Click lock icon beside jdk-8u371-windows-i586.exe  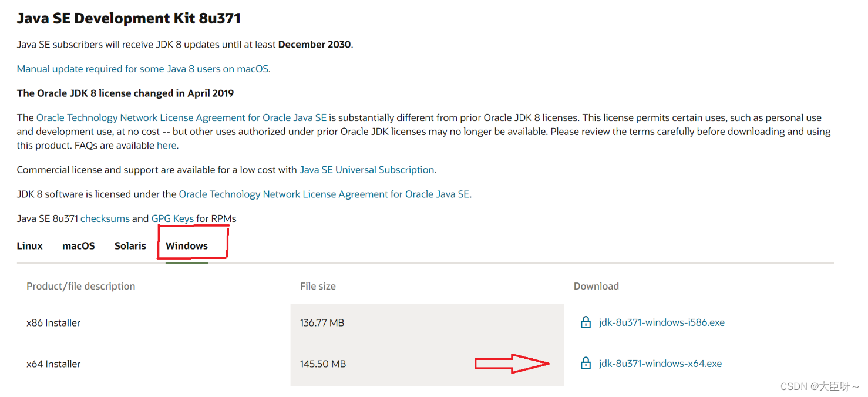(585, 322)
